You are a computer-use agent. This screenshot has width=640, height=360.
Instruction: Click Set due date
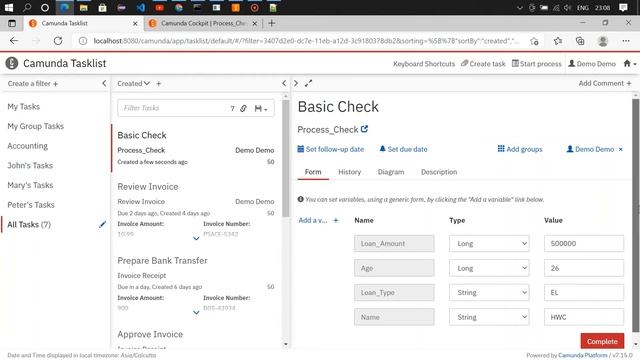[403, 149]
